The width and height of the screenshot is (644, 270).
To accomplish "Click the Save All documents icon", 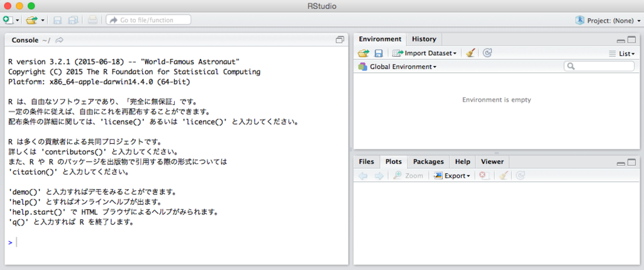I will coord(74,19).
